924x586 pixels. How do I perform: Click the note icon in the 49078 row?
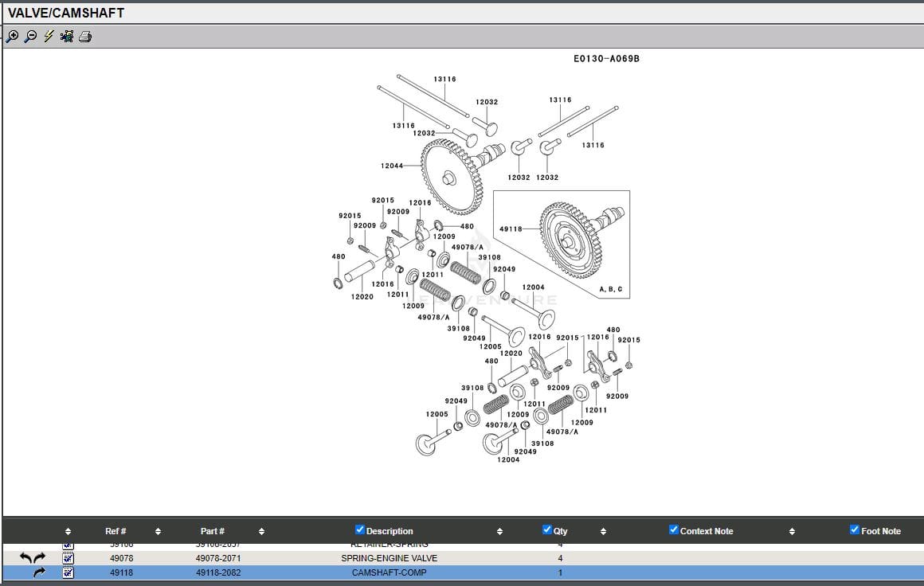click(68, 558)
